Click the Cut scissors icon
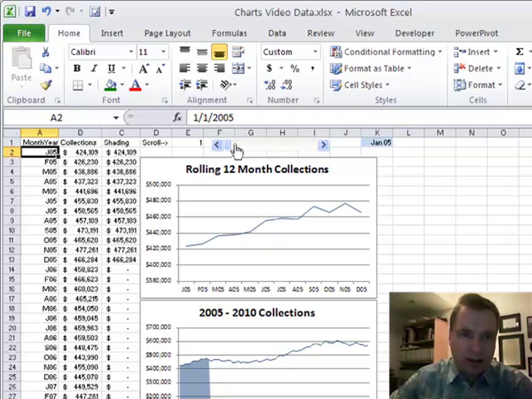This screenshot has height=399, width=532. click(x=45, y=52)
